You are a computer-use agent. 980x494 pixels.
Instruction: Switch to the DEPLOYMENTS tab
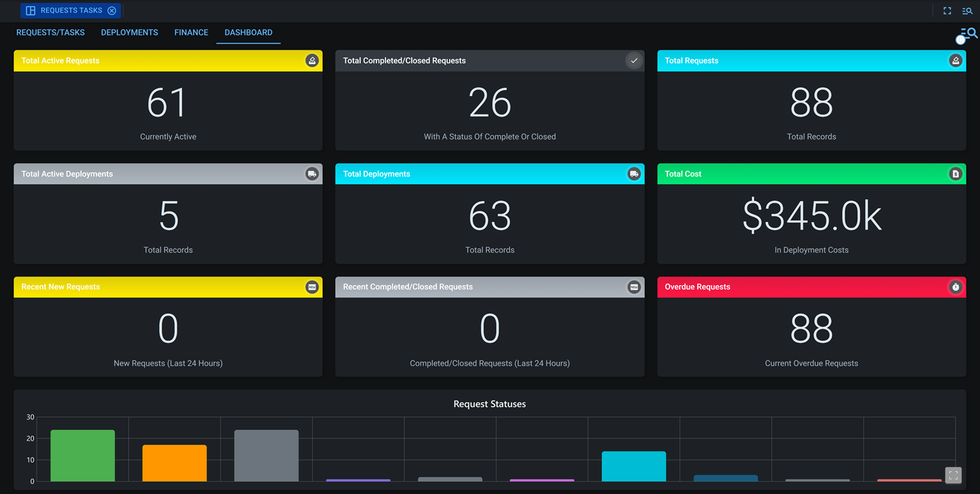tap(129, 32)
